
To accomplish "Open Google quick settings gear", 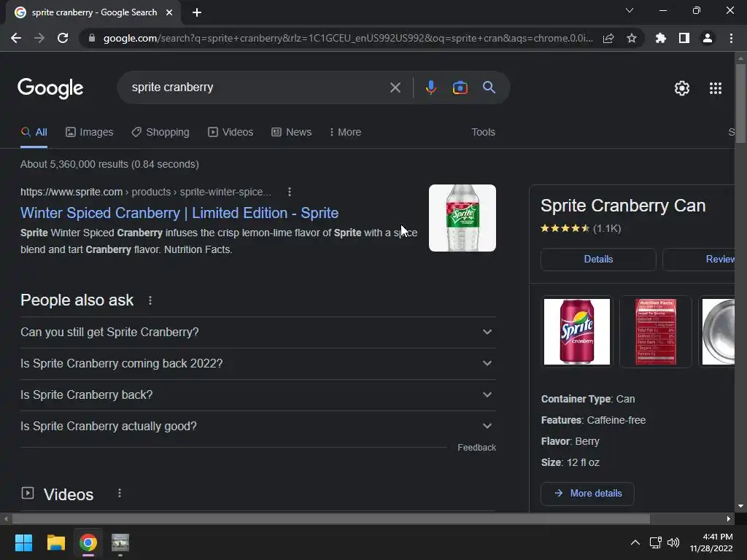I will click(x=682, y=88).
